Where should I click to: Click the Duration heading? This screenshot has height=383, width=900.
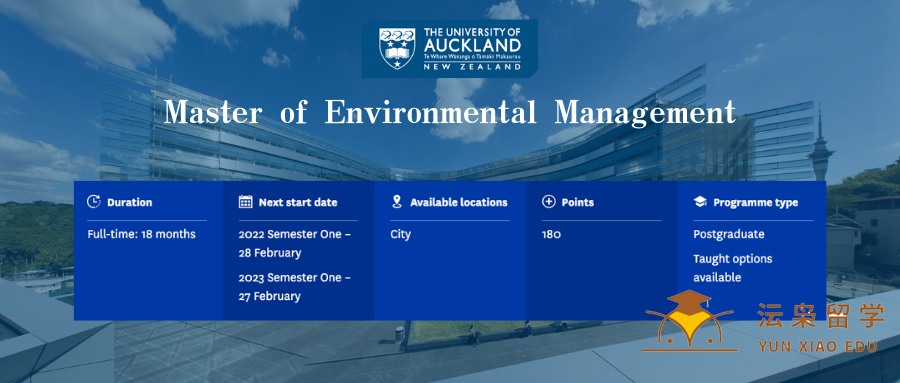coord(130,202)
